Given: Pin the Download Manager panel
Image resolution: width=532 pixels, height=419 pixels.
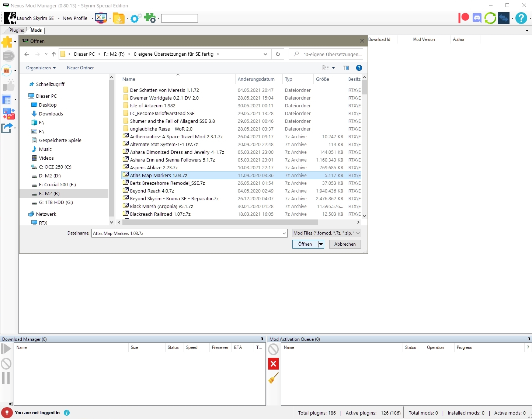Looking at the screenshot, I should pyautogui.click(x=262, y=339).
